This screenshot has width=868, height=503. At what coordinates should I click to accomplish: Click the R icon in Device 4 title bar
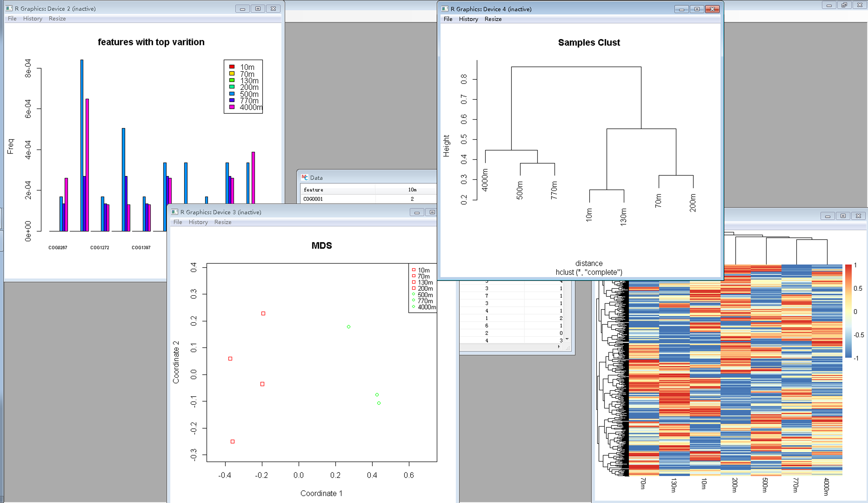point(445,9)
